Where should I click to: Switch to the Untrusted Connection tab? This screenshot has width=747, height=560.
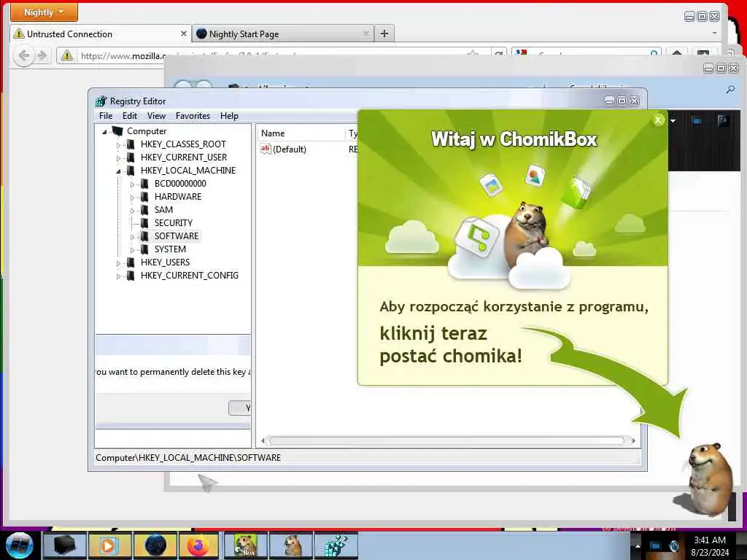(100, 34)
